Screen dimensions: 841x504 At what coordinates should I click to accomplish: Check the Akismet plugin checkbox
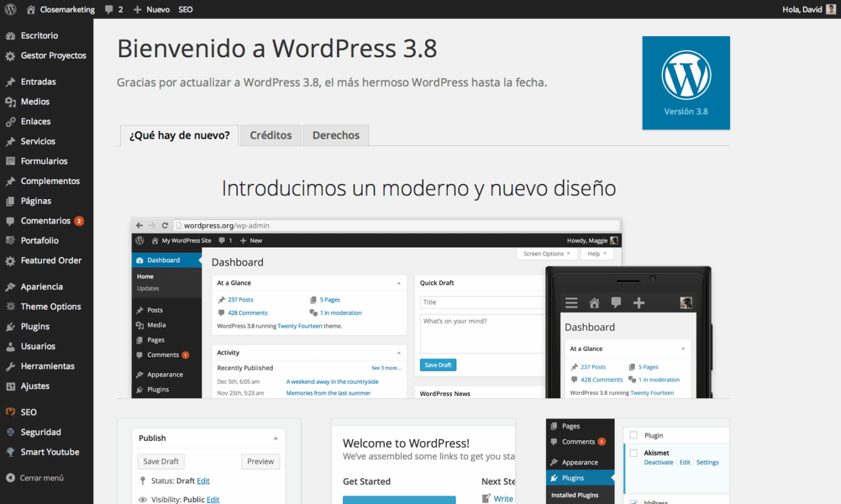(633, 453)
